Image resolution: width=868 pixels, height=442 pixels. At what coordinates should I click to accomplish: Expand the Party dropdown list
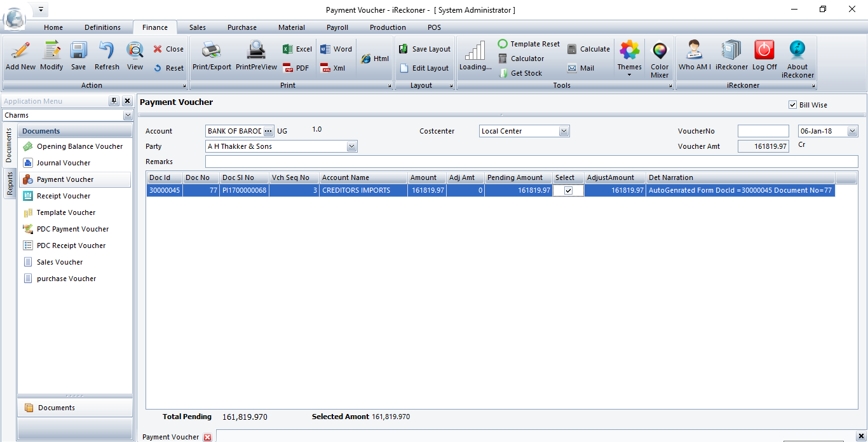tap(351, 146)
